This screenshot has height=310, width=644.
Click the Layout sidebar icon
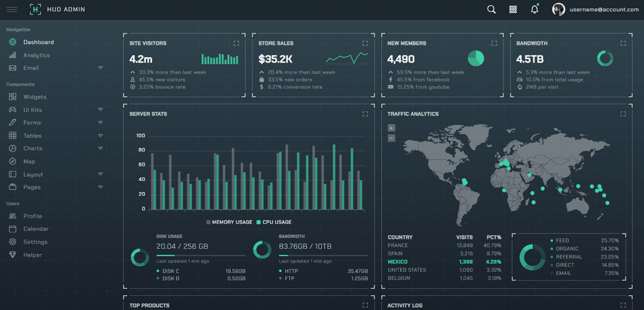coord(12,174)
